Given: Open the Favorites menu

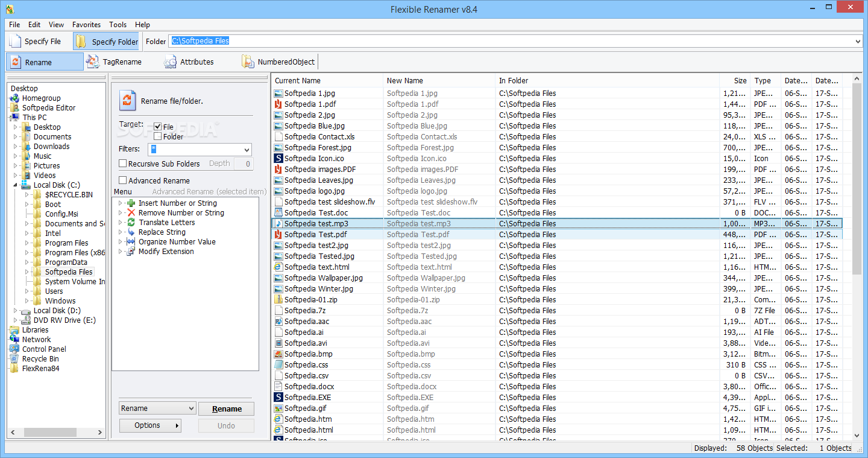Looking at the screenshot, I should (x=87, y=25).
